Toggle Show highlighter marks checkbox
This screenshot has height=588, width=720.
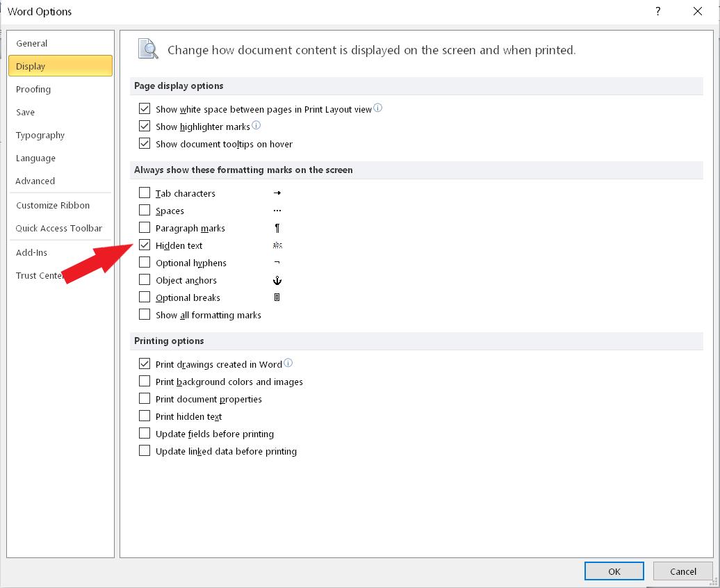tap(144, 126)
